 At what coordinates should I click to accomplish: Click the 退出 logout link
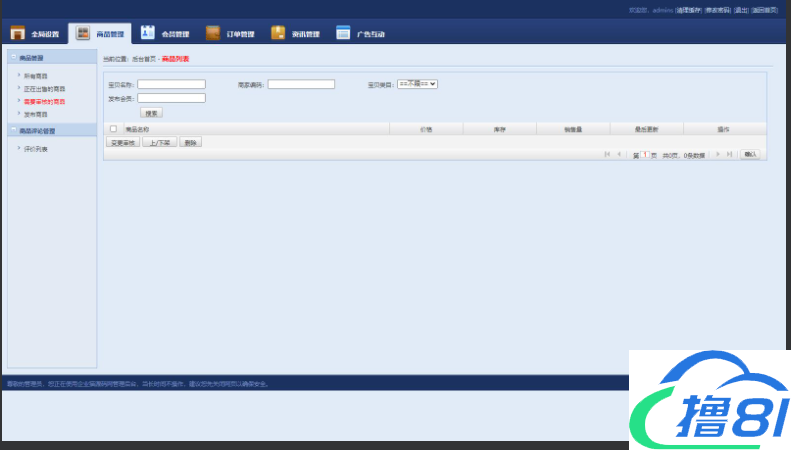(741, 10)
